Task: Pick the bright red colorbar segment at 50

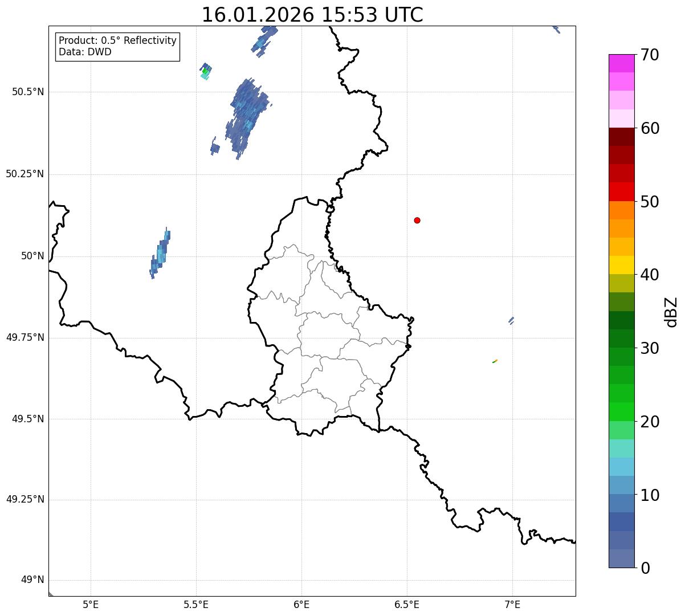Action: pyautogui.click(x=621, y=191)
